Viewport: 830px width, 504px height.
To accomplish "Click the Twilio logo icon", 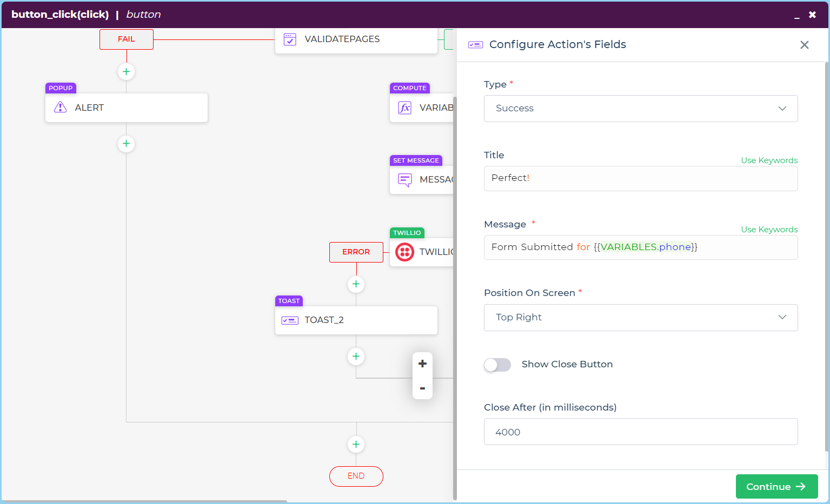I will [405, 252].
